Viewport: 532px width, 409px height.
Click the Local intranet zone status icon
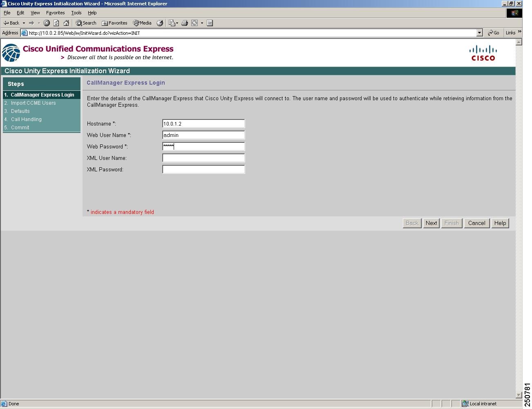(x=465, y=404)
